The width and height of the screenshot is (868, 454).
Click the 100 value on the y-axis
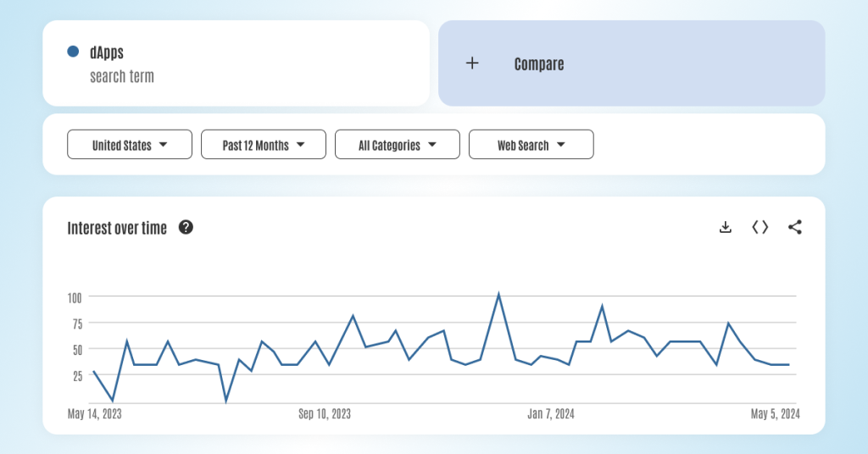pyautogui.click(x=74, y=297)
